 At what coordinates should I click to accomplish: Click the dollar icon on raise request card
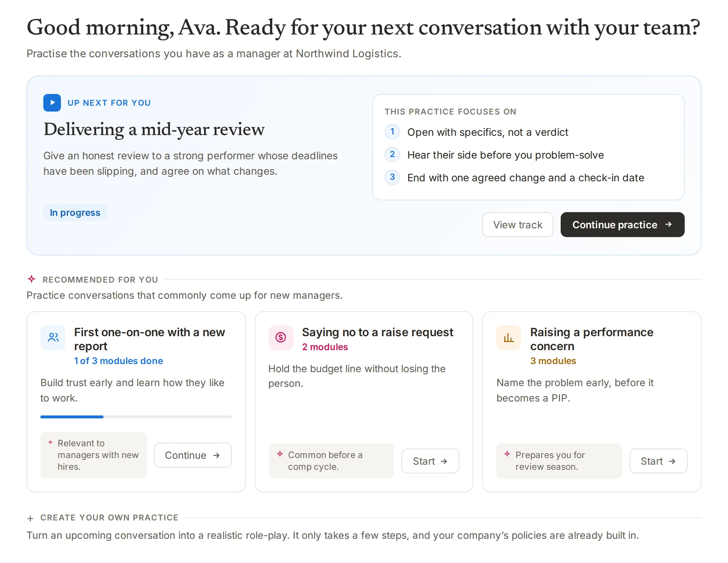[x=281, y=337]
